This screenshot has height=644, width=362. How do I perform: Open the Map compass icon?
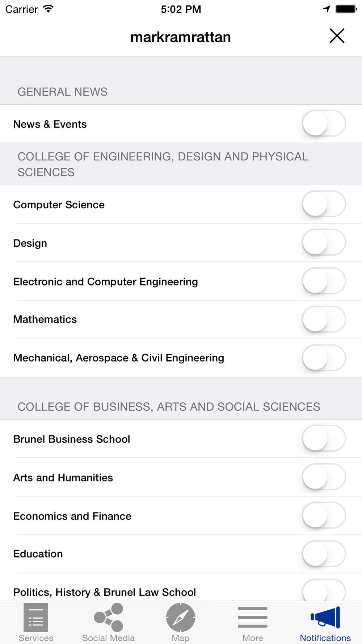[181, 618]
